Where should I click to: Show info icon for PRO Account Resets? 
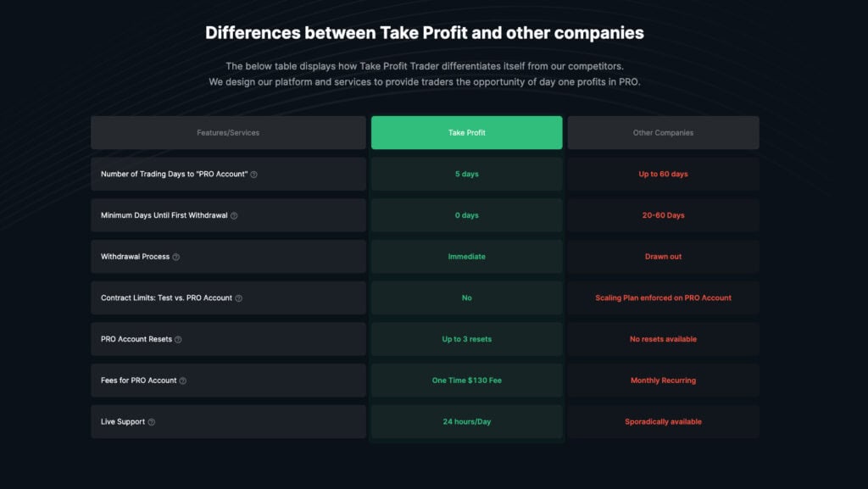178,340
